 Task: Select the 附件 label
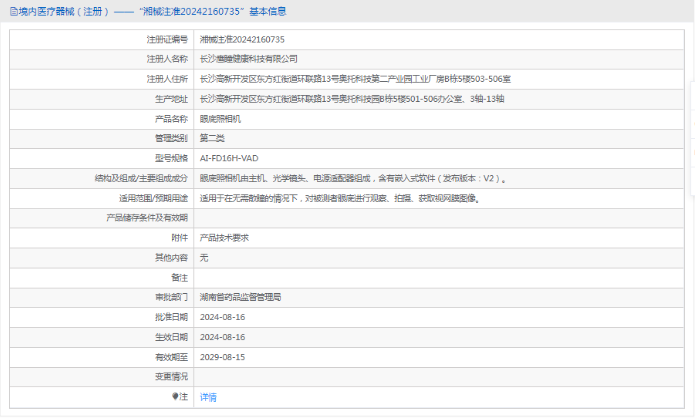(179, 238)
